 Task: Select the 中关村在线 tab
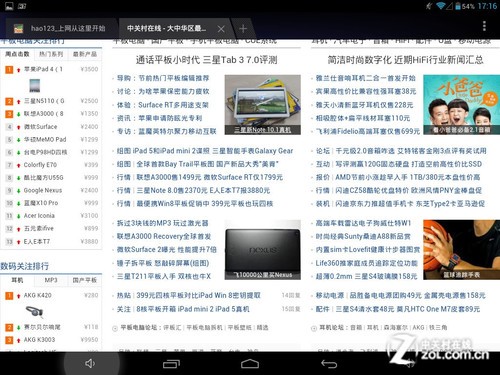coord(167,29)
